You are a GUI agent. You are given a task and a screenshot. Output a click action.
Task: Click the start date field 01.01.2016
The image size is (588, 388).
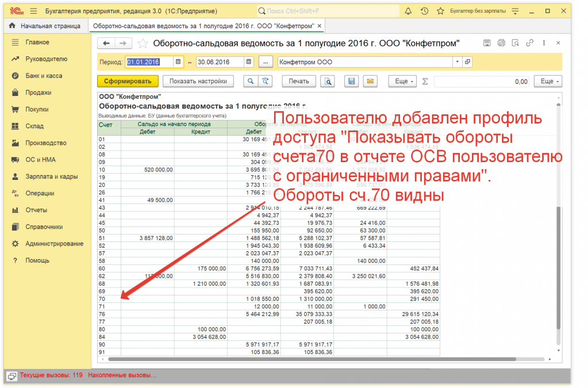pyautogui.click(x=149, y=62)
